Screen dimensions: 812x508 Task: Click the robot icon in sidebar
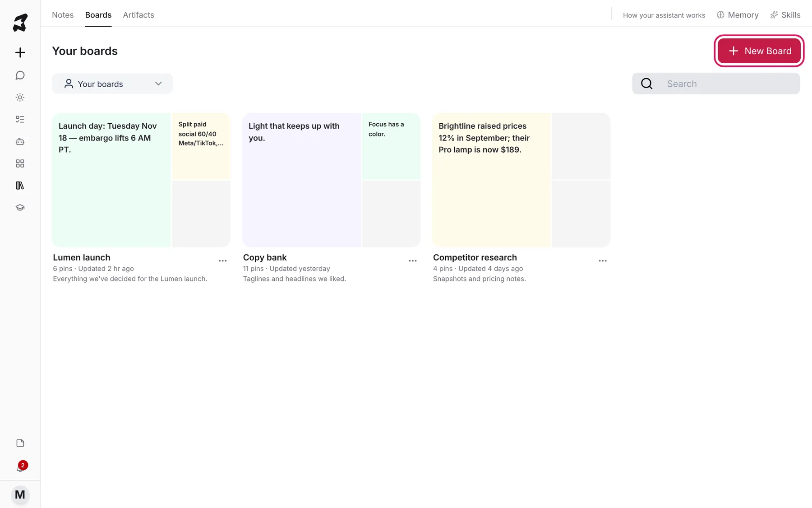point(20,141)
